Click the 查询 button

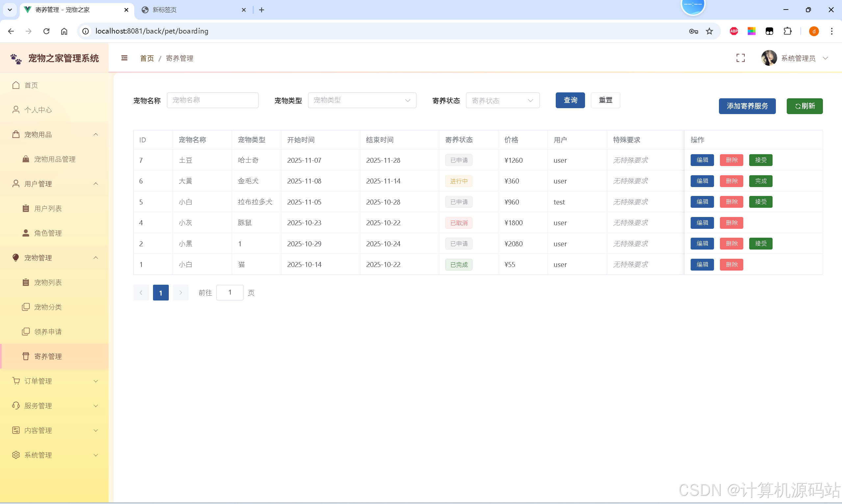570,100
